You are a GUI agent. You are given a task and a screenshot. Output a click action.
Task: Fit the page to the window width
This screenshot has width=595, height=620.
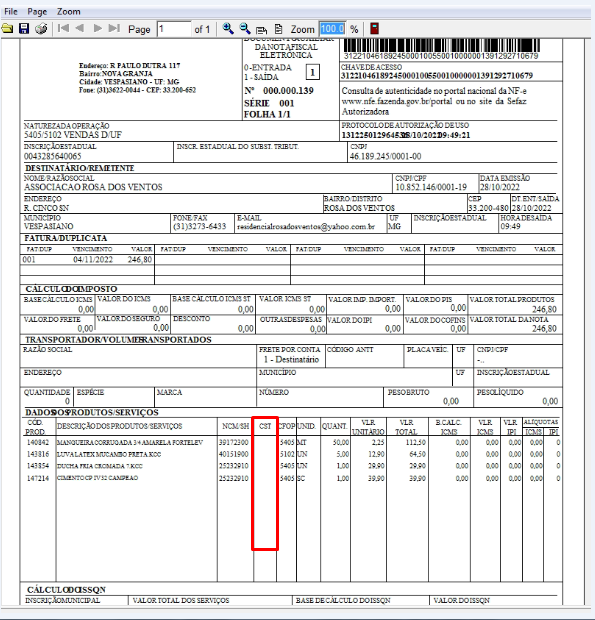click(x=261, y=29)
